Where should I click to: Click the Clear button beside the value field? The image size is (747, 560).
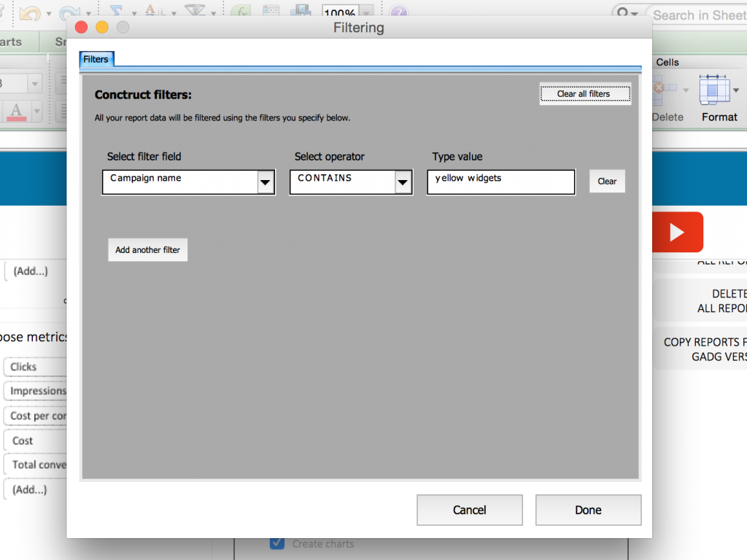pos(607,181)
